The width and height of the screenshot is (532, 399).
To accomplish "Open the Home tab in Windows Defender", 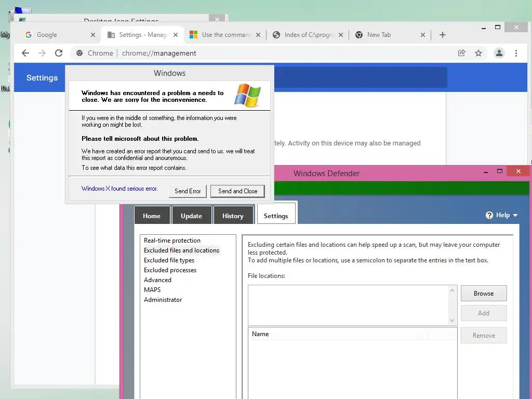I will point(152,216).
